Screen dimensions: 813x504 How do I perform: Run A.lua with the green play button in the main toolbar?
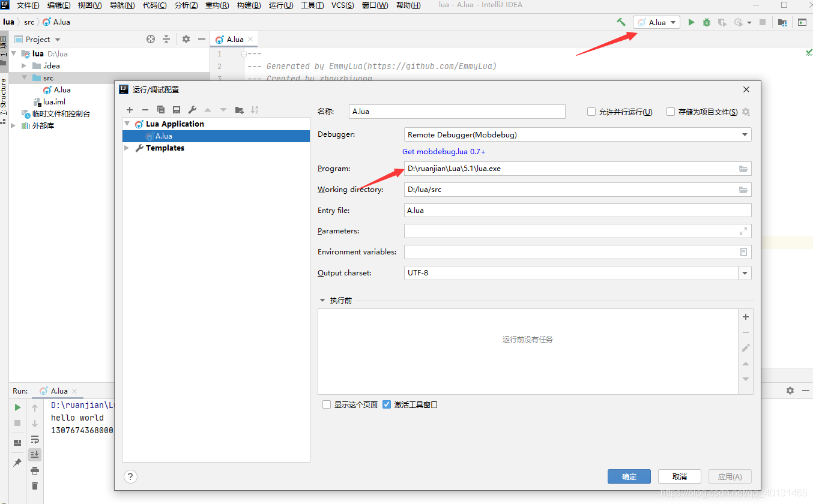coord(691,22)
